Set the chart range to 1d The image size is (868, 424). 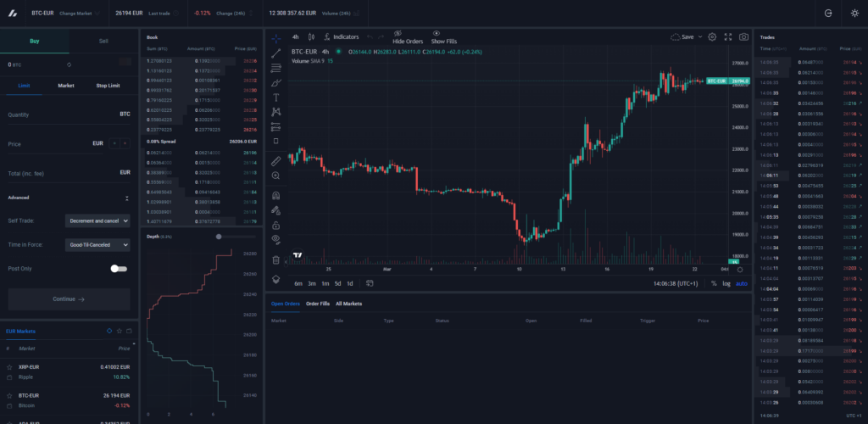pyautogui.click(x=350, y=283)
